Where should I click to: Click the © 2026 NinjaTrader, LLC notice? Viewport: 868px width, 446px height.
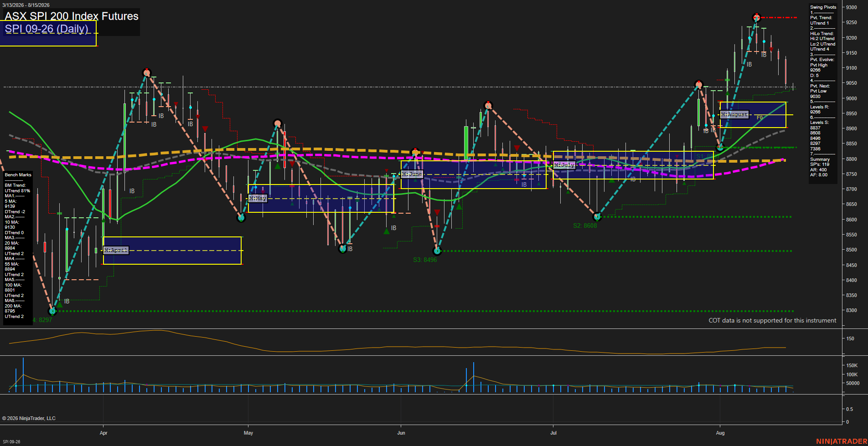click(x=29, y=418)
